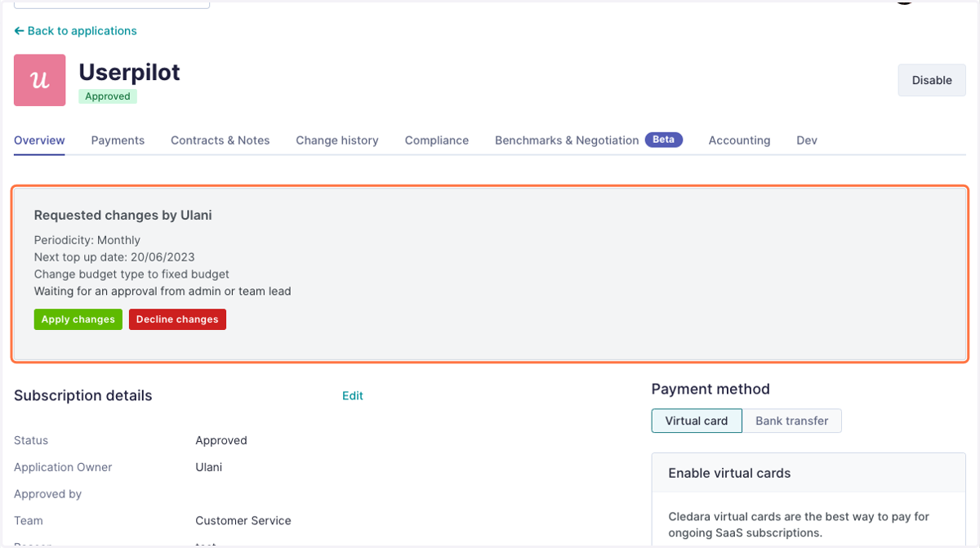
Task: Apply the requested changes
Action: click(78, 319)
